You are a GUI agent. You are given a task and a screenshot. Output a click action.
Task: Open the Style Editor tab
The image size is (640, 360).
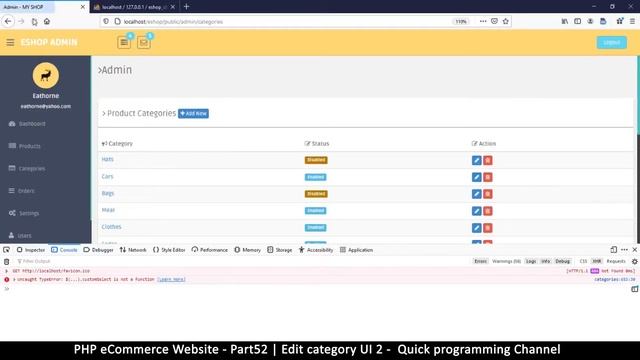pyautogui.click(x=169, y=250)
